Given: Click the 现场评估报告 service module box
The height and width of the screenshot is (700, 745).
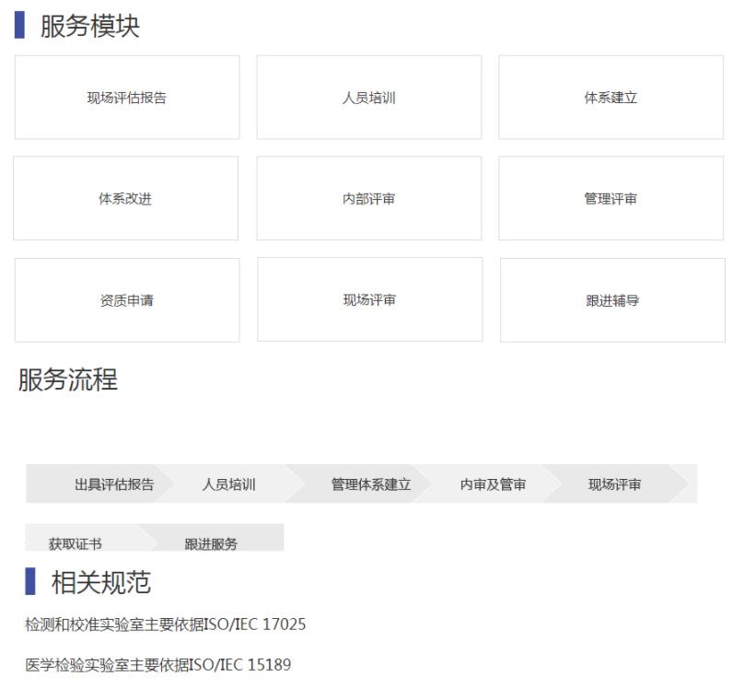Looking at the screenshot, I should (127, 98).
